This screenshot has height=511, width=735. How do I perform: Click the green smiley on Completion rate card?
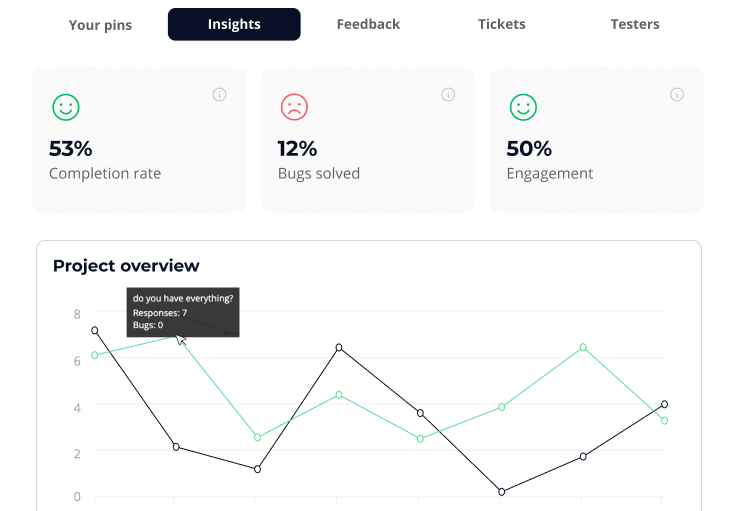(66, 107)
